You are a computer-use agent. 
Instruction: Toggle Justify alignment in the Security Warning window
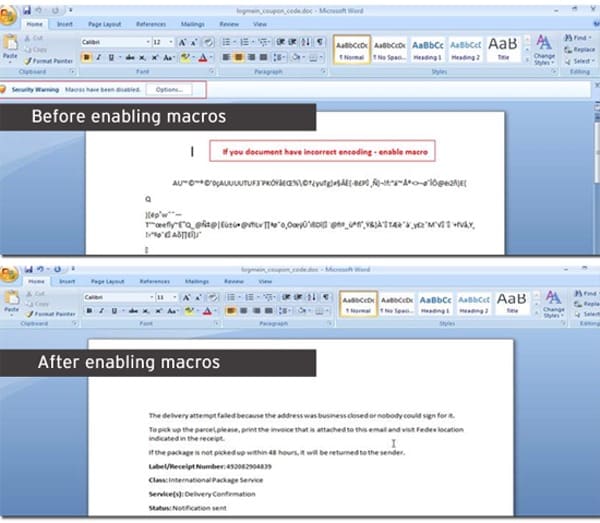pos(264,58)
